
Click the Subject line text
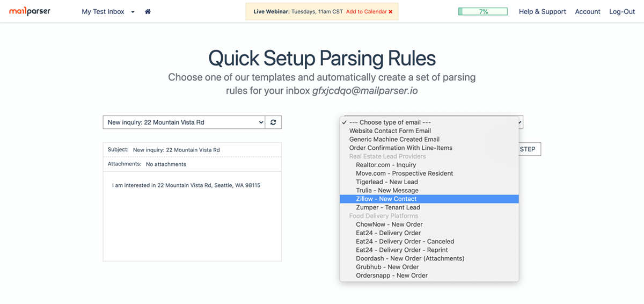click(177, 150)
